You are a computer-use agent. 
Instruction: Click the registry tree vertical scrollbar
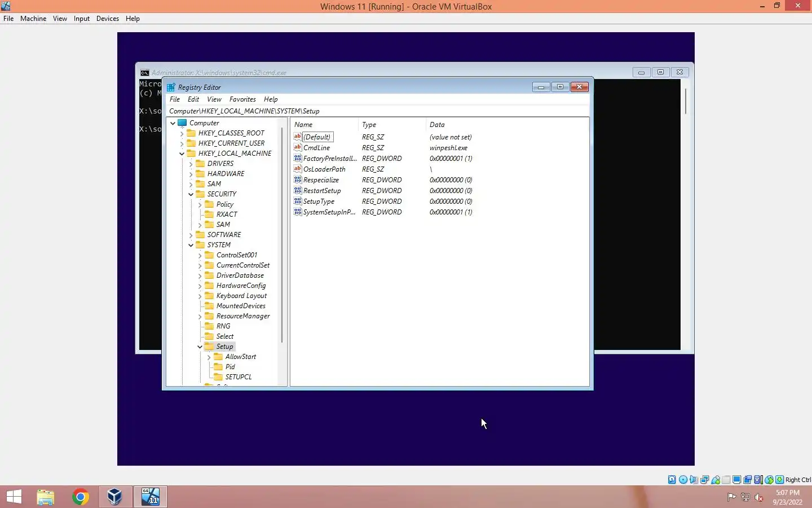[282, 235]
